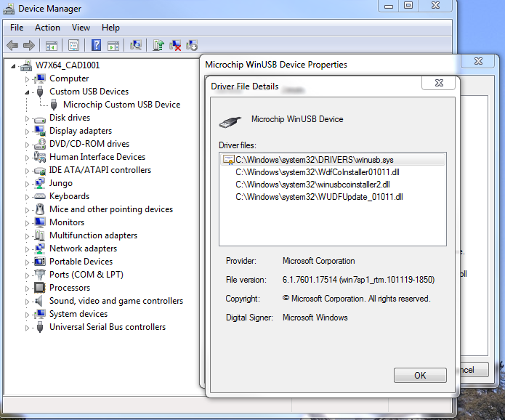Select the IDE ATA/ATAPI controllers label
The width and height of the screenshot is (505, 420).
(100, 170)
